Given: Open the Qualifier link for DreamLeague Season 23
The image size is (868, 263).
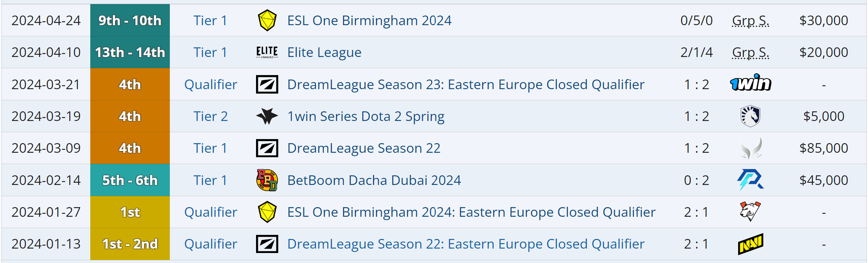Looking at the screenshot, I should pos(211,84).
